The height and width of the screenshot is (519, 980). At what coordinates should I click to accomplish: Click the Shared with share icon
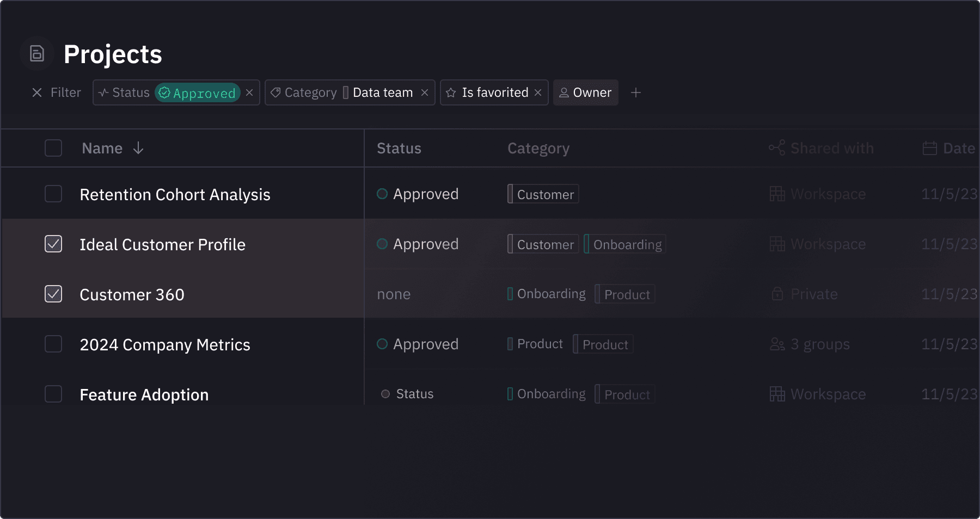pos(776,148)
